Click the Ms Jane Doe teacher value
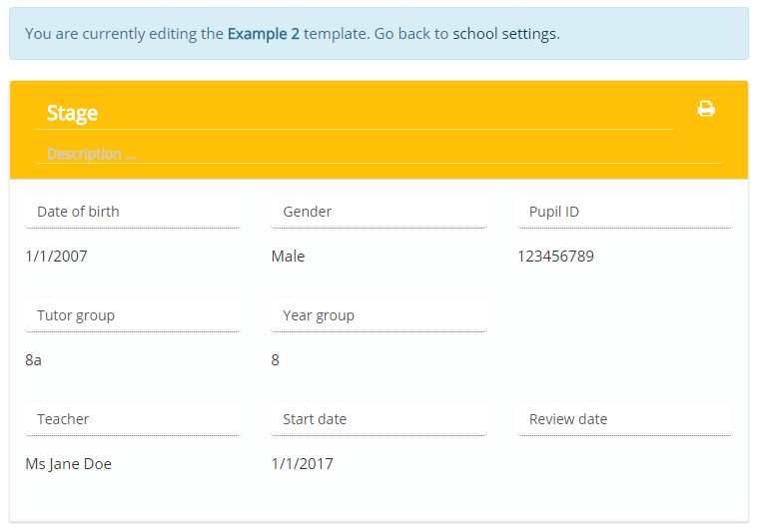Viewport: 758px width, 532px height. coord(68,464)
